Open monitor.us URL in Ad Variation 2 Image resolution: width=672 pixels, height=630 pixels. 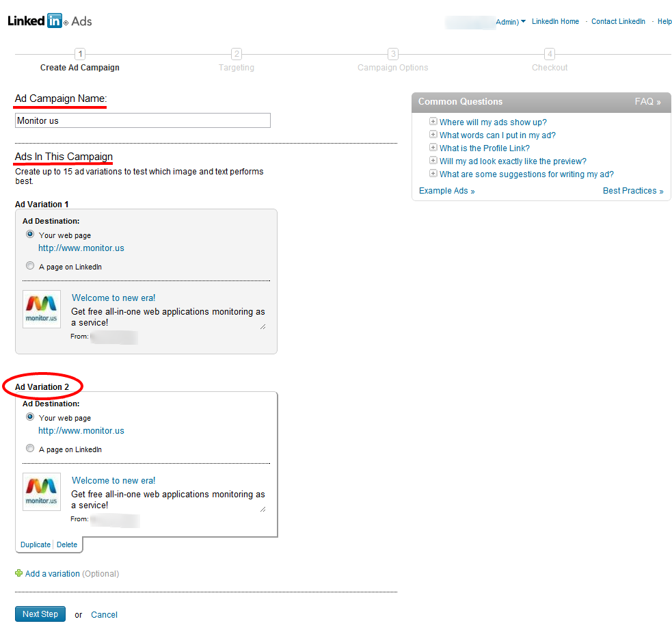[x=81, y=430]
